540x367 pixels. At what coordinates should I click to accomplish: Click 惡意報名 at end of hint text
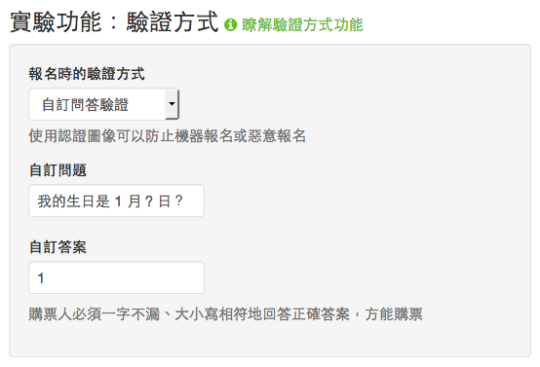[x=277, y=136]
